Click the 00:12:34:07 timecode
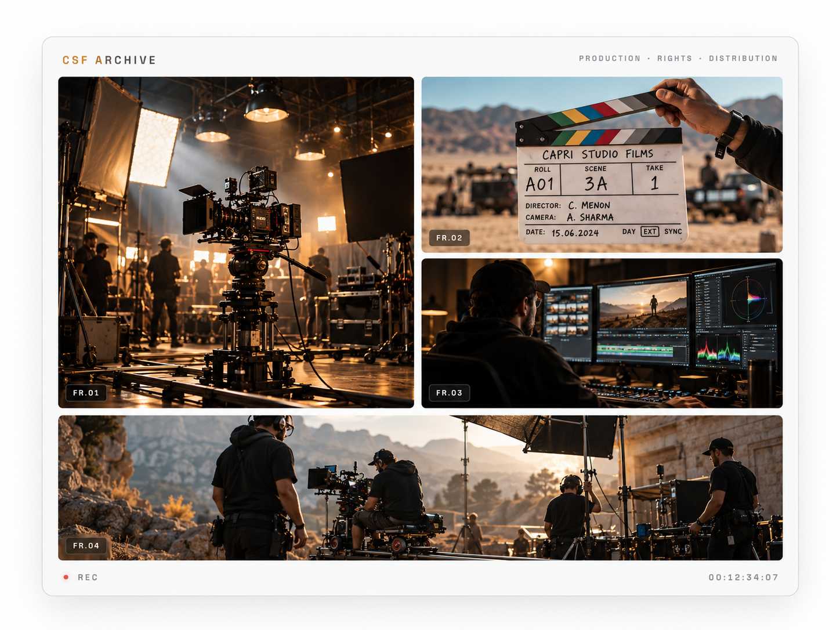The image size is (840, 630). click(743, 577)
